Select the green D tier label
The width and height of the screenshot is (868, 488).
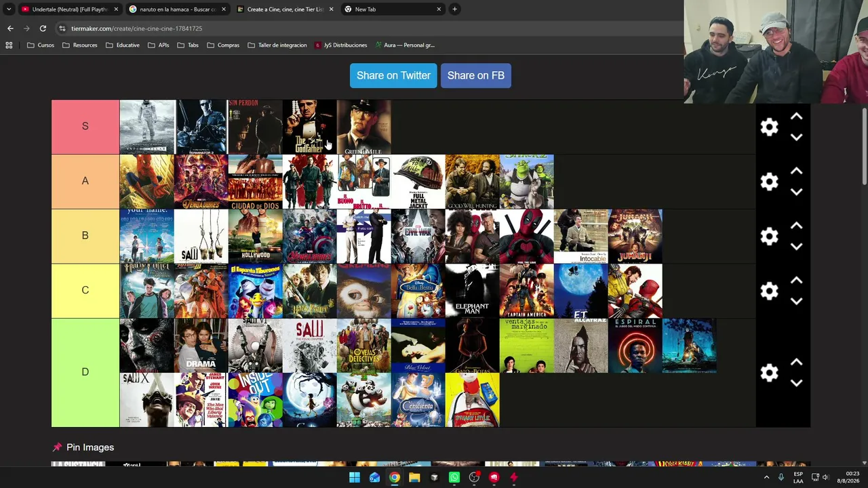85,373
